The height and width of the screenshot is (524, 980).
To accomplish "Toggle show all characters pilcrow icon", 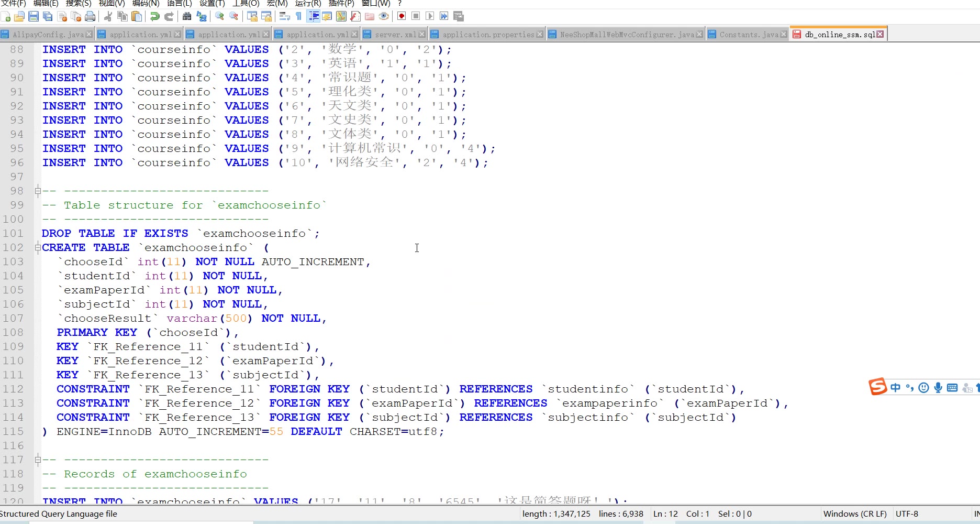I will pos(298,16).
